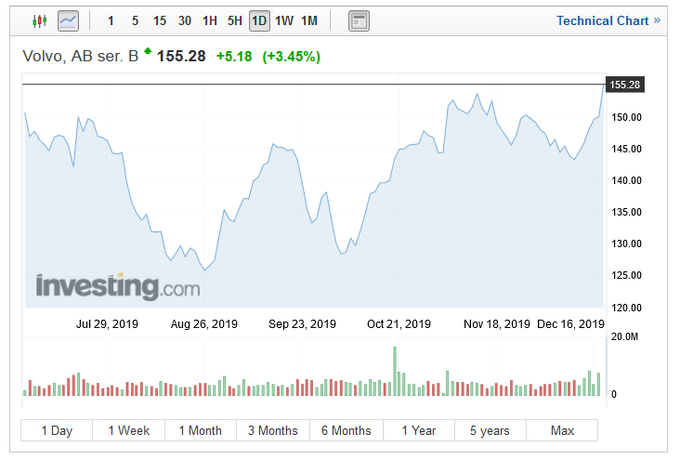Viewport: 680px width, 460px height.
Task: Select the 1D daily interval
Action: pos(259,21)
